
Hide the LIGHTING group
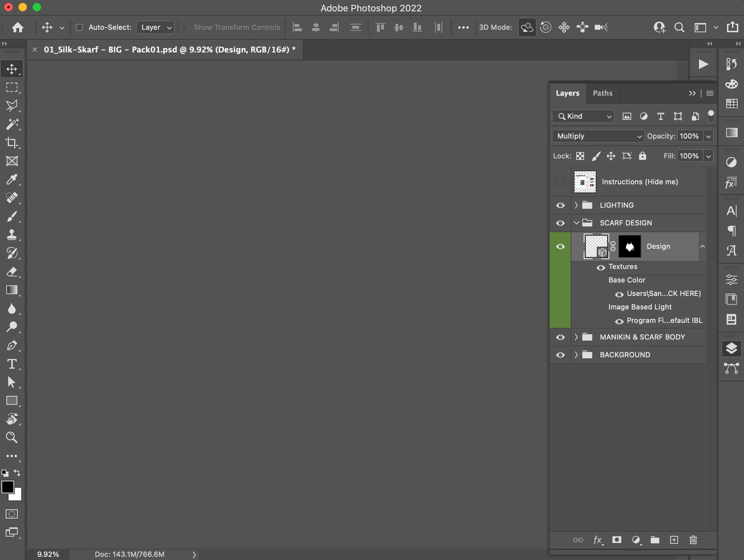pos(560,205)
